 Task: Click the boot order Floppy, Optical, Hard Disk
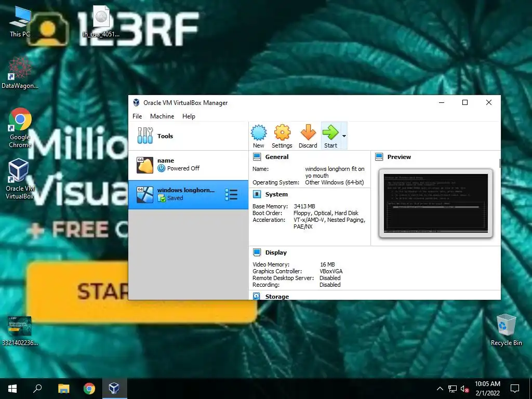coord(326,213)
